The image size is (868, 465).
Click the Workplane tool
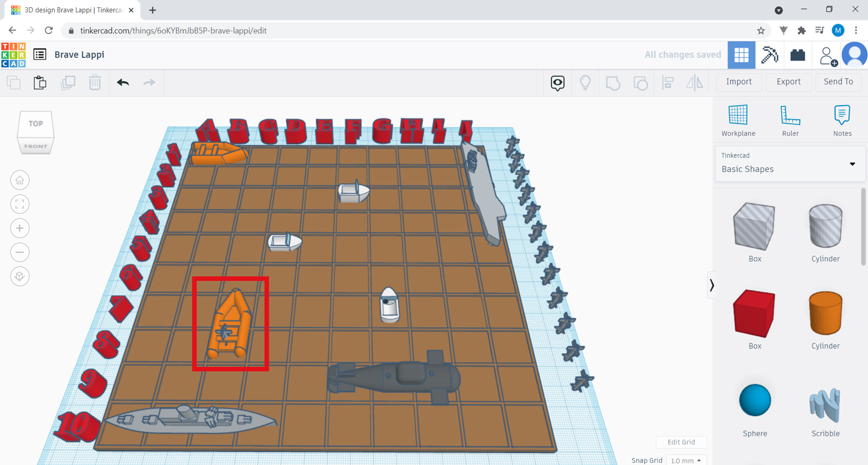tap(738, 120)
